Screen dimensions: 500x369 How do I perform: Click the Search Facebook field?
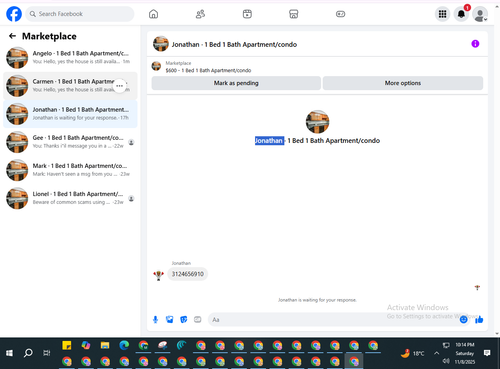point(80,14)
